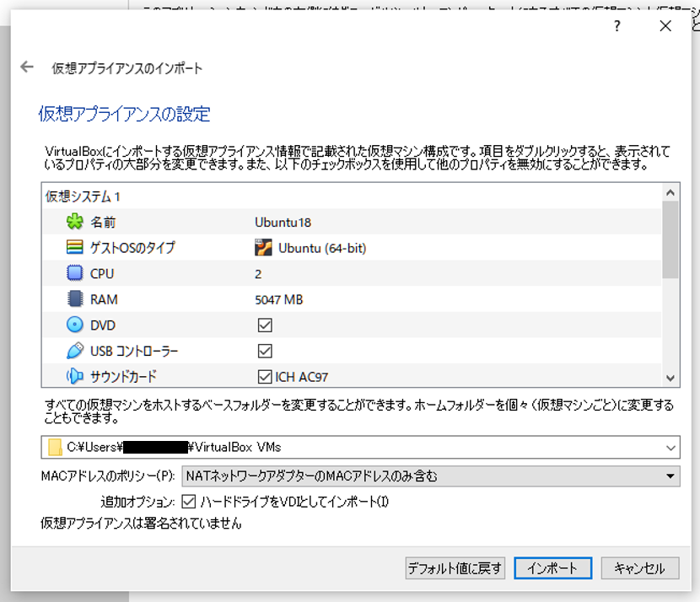This screenshot has height=602, width=700.
Task: Click the CPU chip icon
Action: 74,273
